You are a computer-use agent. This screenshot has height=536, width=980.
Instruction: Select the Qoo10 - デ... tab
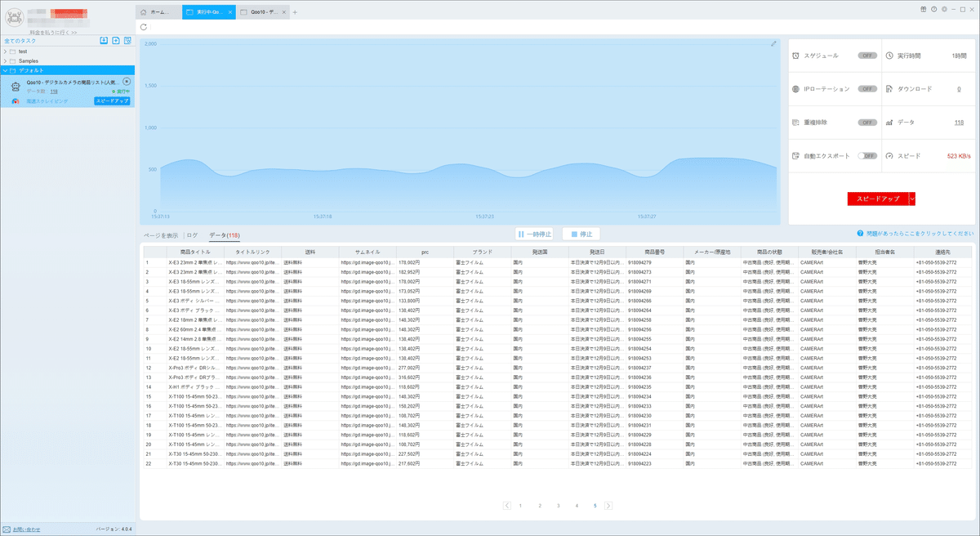[264, 12]
